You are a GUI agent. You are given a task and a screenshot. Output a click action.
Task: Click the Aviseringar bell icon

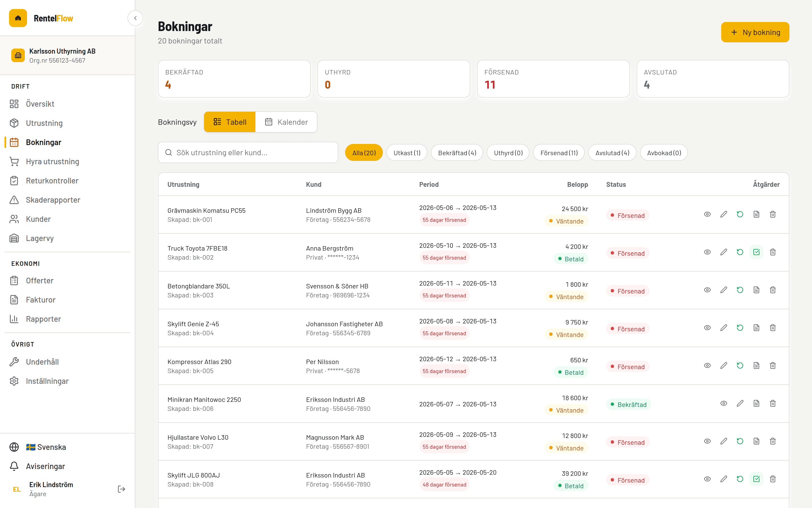tap(14, 466)
